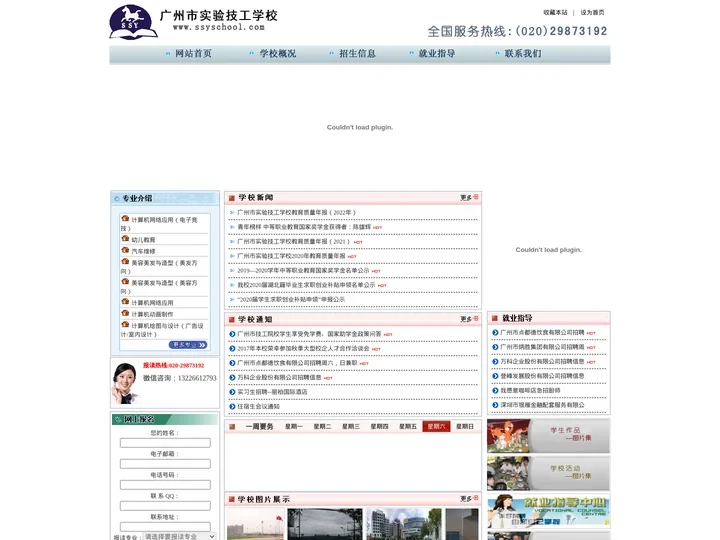Viewport: 720px width, 540px height.
Task: Click blue circle icon before 广州市点都德饮食有限公司招聘 in 就业指导 panel
Action: pos(495,332)
